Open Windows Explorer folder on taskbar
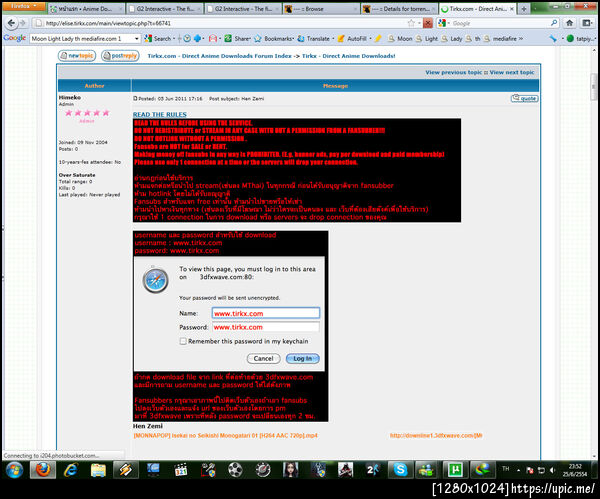 point(98,470)
